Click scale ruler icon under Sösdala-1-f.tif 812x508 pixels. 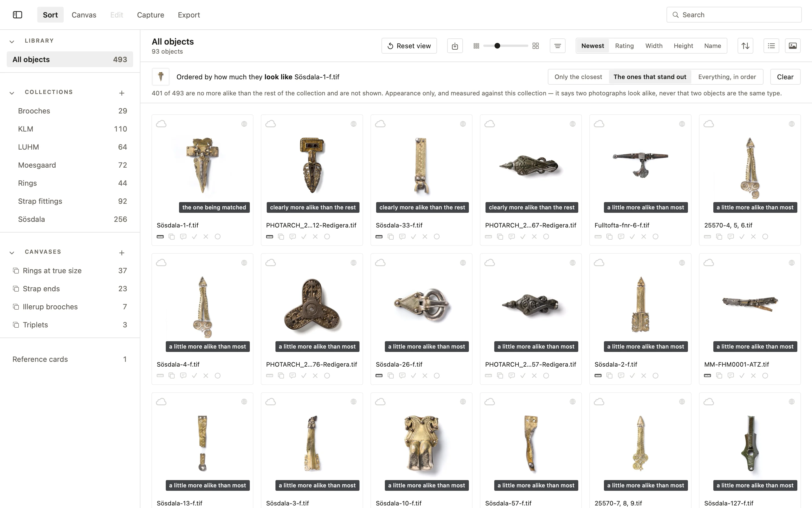(x=160, y=237)
